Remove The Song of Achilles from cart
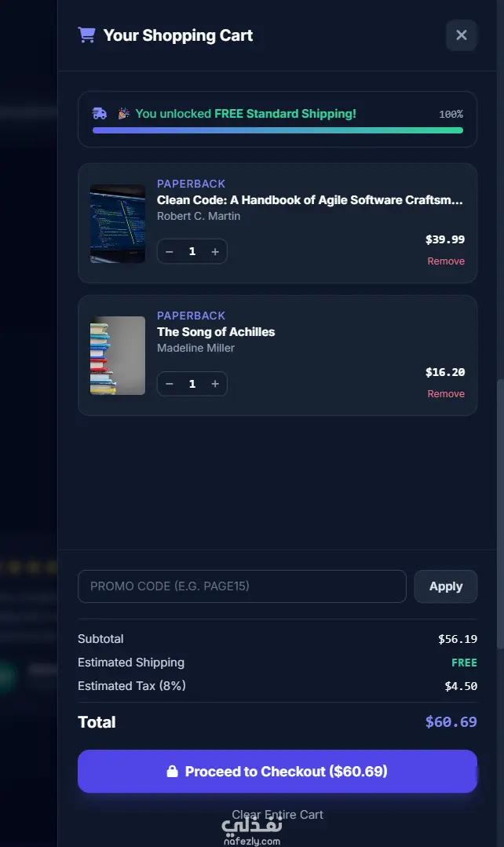This screenshot has width=504, height=847. (x=446, y=394)
